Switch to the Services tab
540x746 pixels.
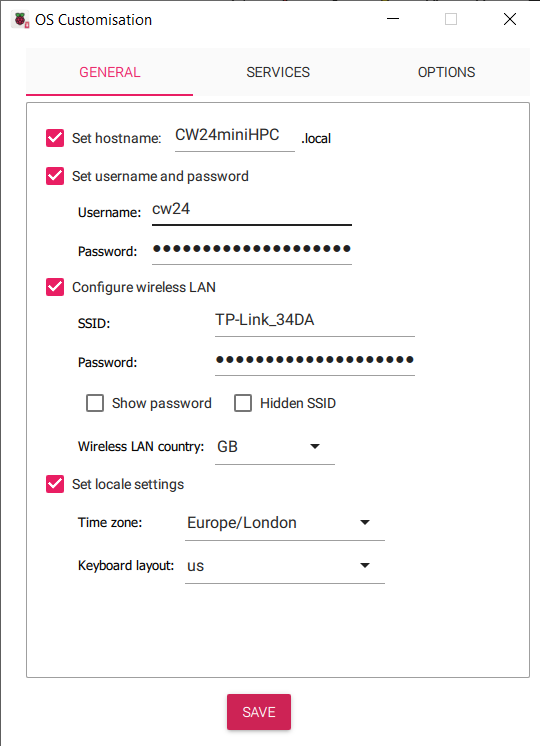coord(278,72)
